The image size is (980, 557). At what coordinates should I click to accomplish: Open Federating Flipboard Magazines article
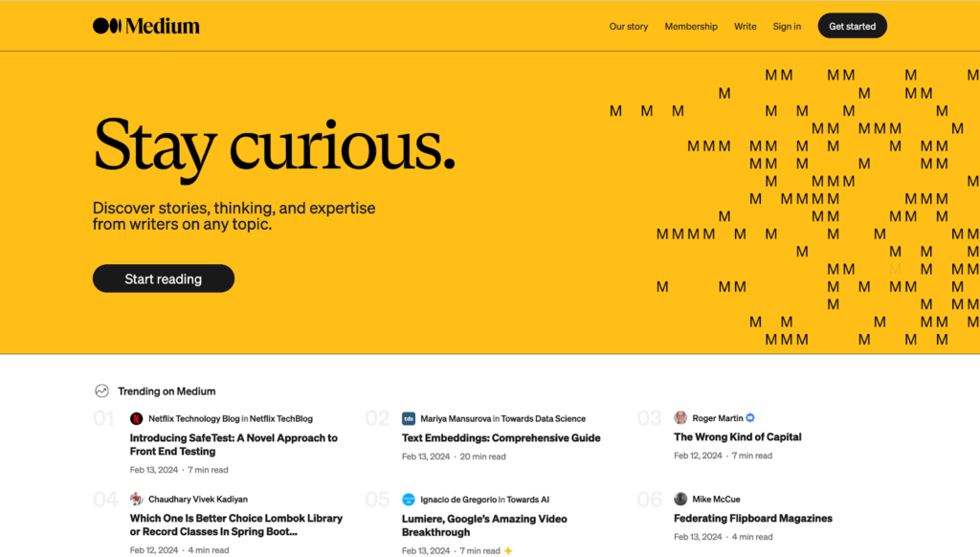(753, 519)
